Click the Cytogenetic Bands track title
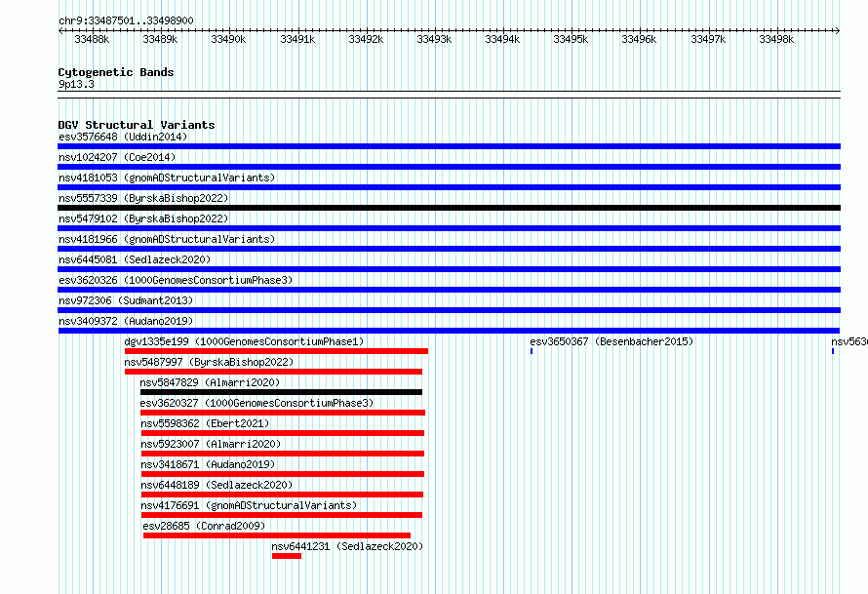 point(116,72)
